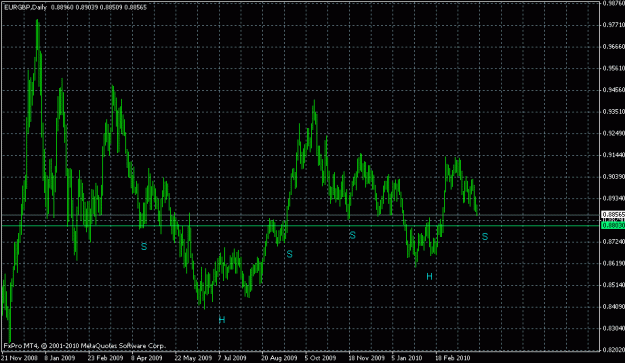Viewport: 625px width, 363px height.
Task: Click the green 0.88030 price tag
Action: (x=613, y=226)
